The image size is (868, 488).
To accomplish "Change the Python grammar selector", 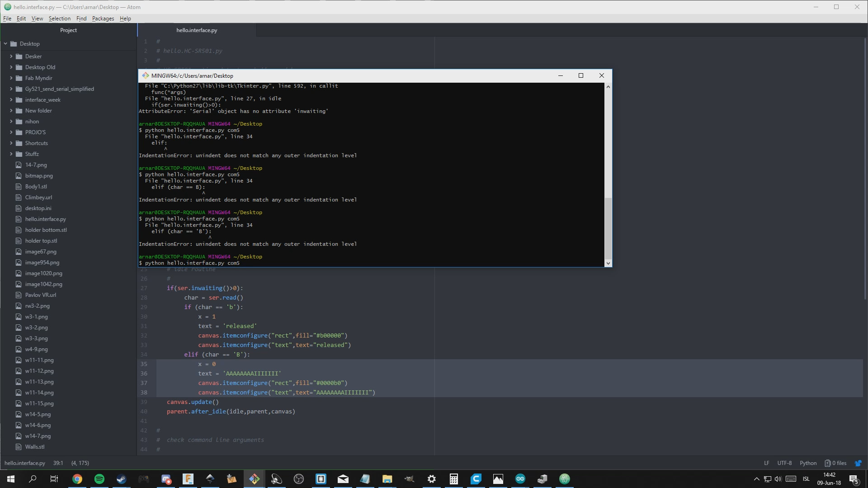I will [x=808, y=463].
